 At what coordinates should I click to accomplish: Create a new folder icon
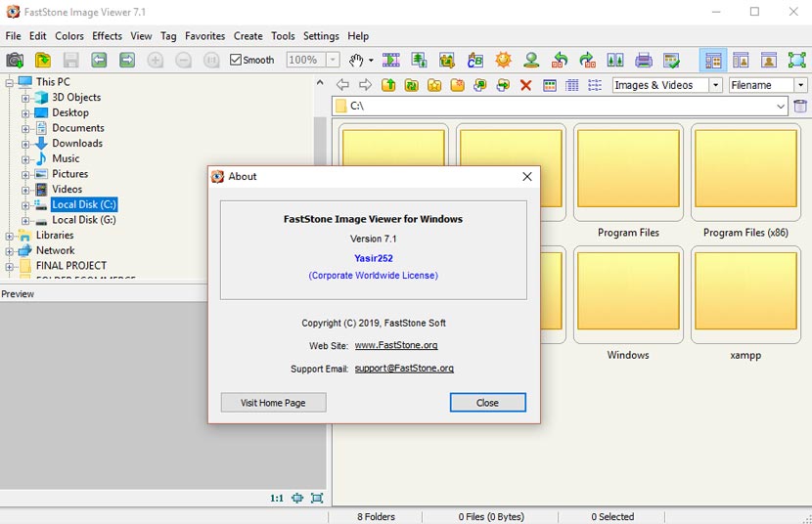point(457,85)
